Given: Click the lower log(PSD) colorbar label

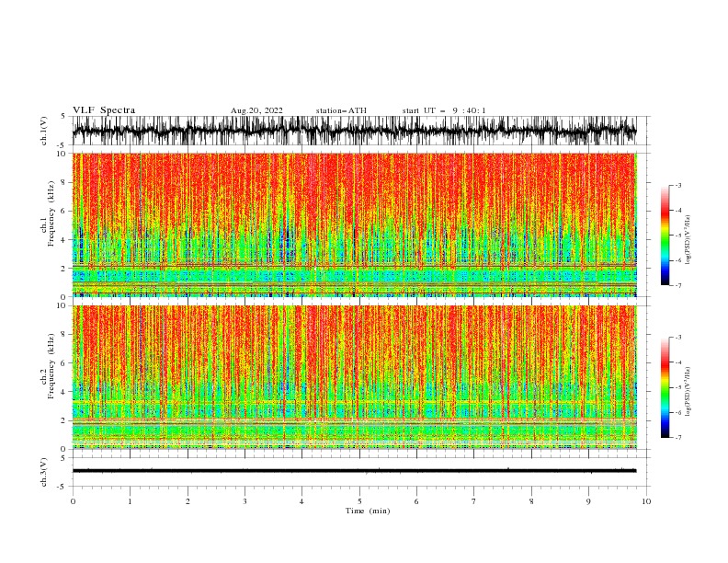Looking at the screenshot, I should coord(688,391).
